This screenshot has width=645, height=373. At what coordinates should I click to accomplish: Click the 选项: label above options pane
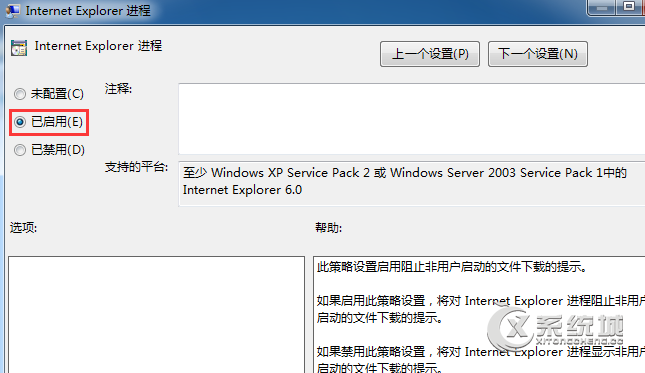click(23, 227)
